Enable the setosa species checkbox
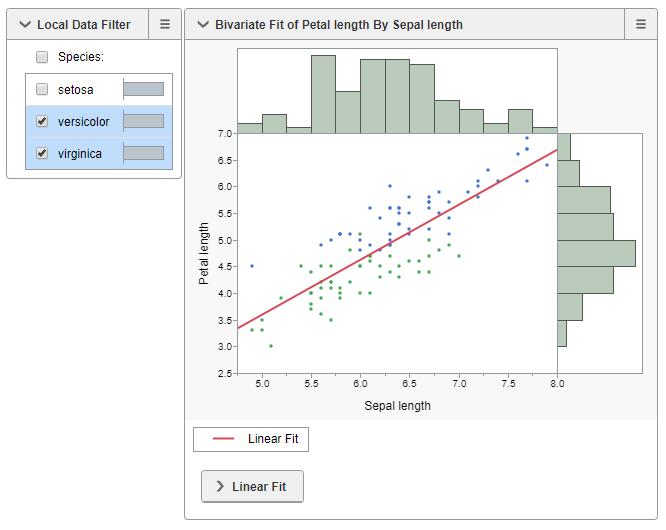666x530 pixels. coord(42,89)
